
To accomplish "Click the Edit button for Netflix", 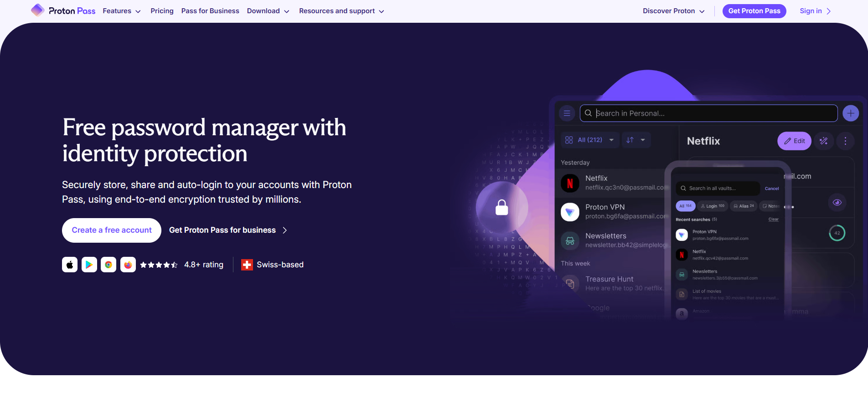I will (794, 141).
